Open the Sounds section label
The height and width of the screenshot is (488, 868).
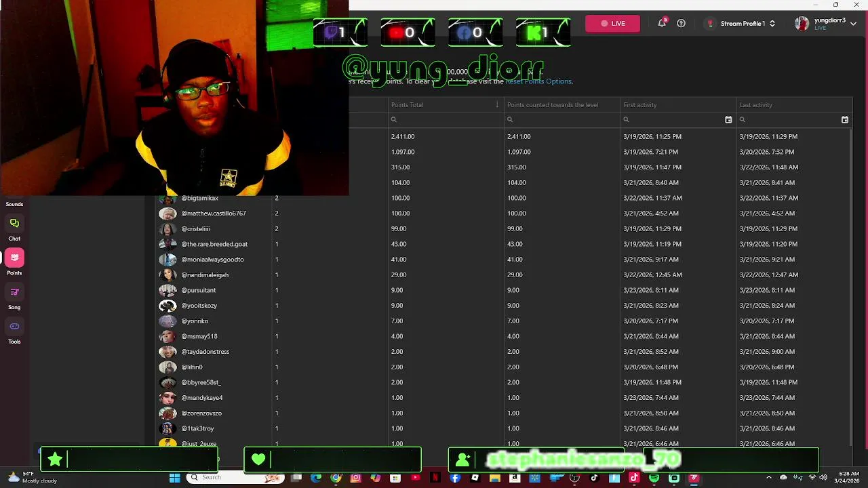tap(14, 204)
